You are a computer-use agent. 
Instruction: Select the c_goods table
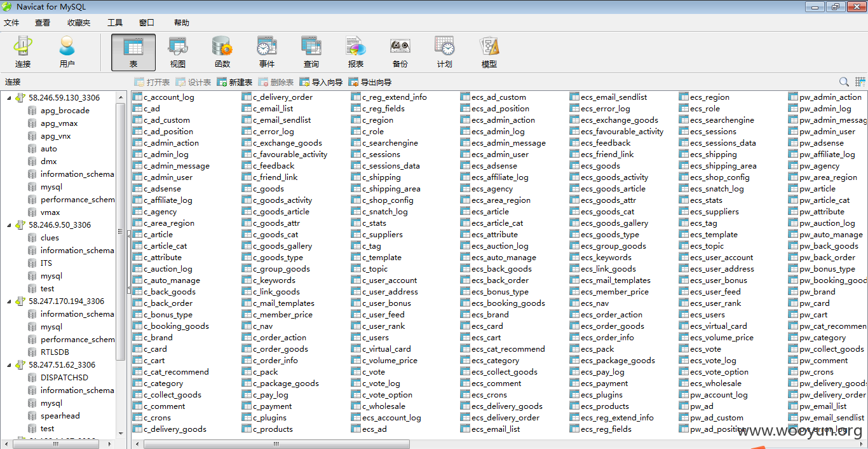tap(263, 189)
